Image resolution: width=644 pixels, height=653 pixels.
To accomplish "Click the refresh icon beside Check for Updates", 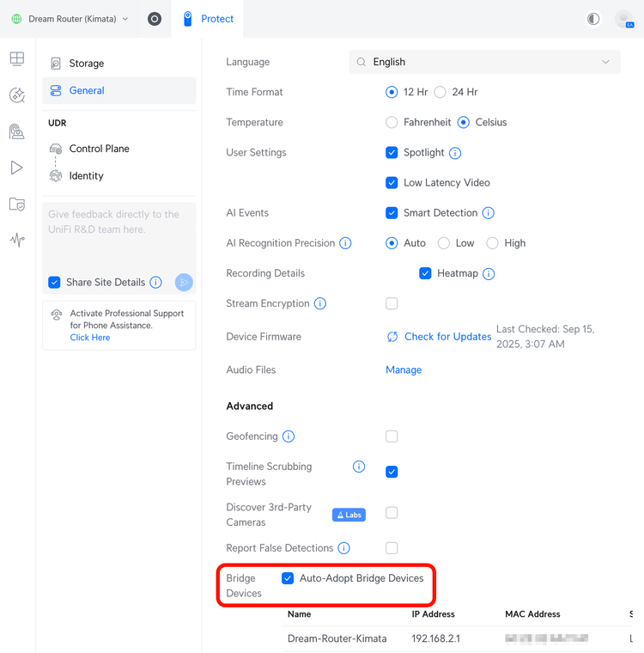I will [392, 337].
